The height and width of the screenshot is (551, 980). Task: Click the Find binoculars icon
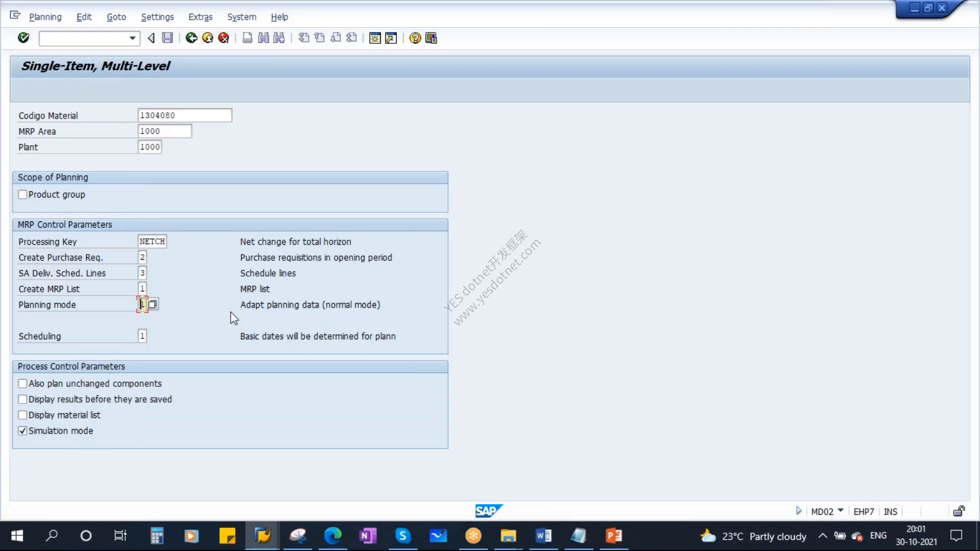pyautogui.click(x=263, y=38)
